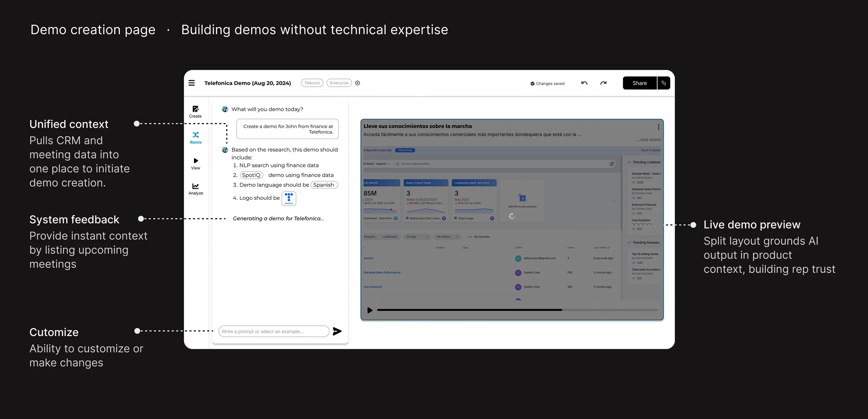
Task: Sort by the Last viewed column arrow
Action: coord(609,248)
